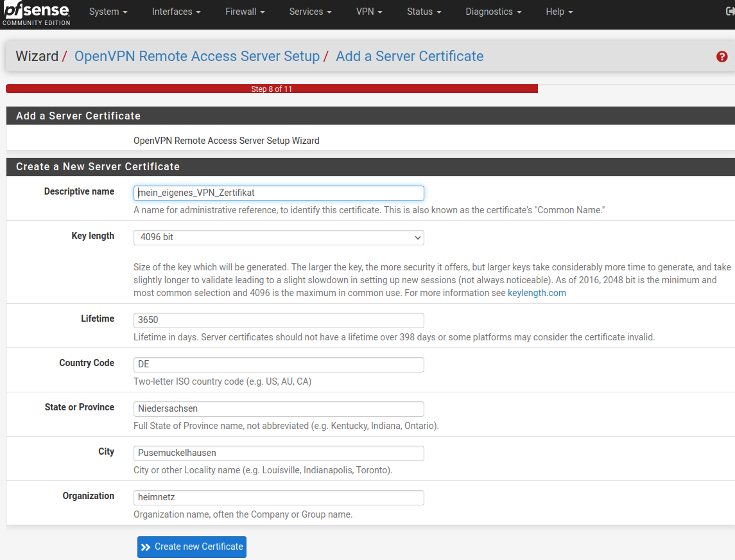Click the 'Size of the key' description paragraph
Image resolution: width=735 pixels, height=560 pixels.
tap(432, 280)
